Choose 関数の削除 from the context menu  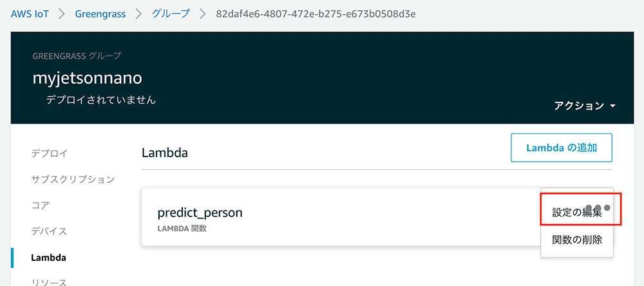577,240
